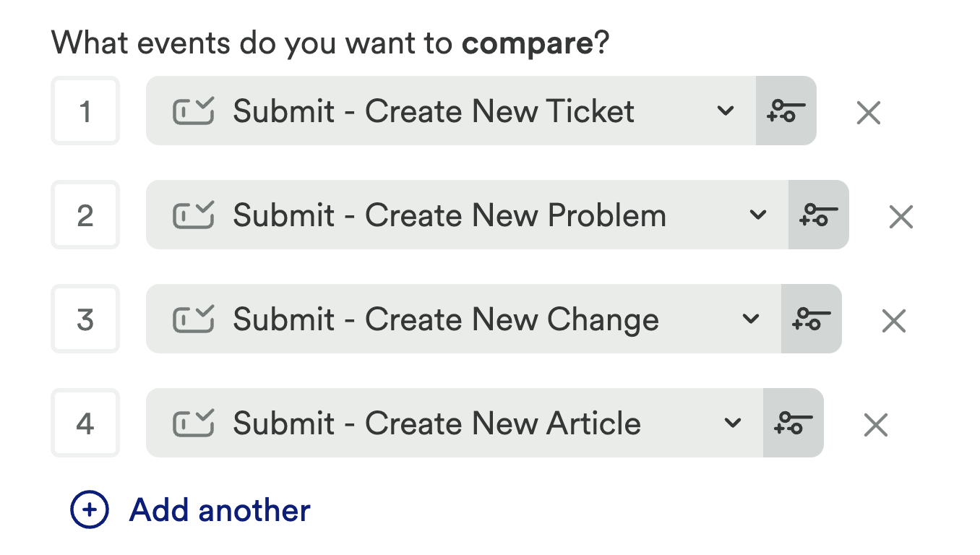Remove the Create New Change event
Viewport: 980px width, 555px height.
click(893, 320)
